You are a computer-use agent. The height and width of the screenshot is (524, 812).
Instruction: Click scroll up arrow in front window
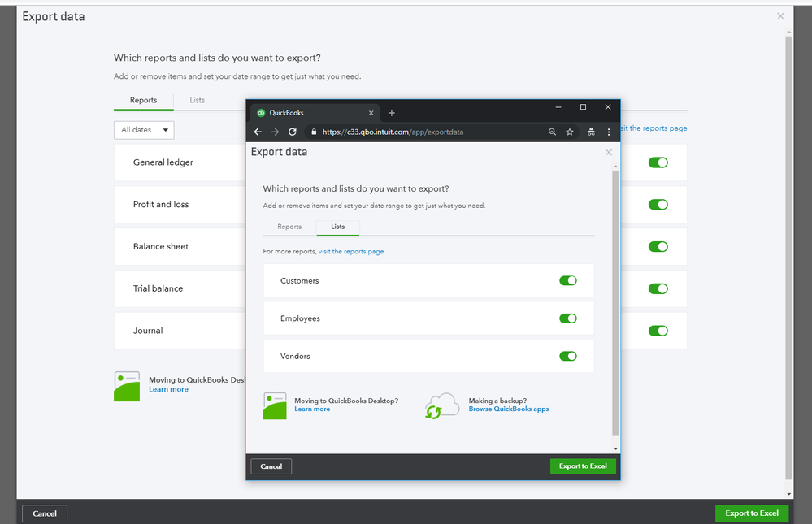(x=616, y=167)
